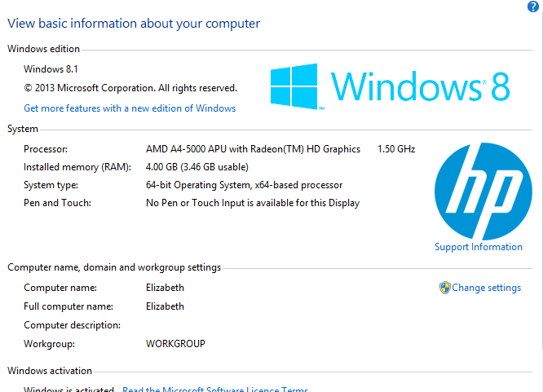Click the 2013 Microsoft Corporation copyright text
Screen dimensions: 543x392
[x=130, y=88]
